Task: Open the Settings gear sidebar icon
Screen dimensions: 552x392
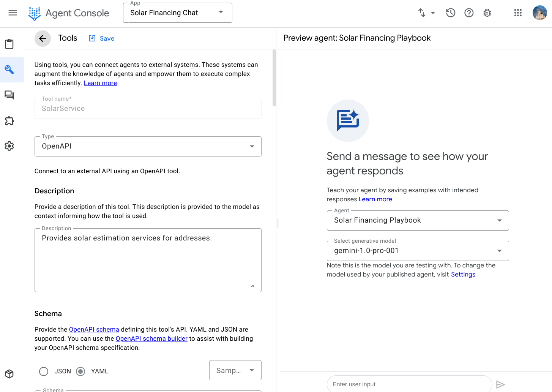Action: [9, 146]
